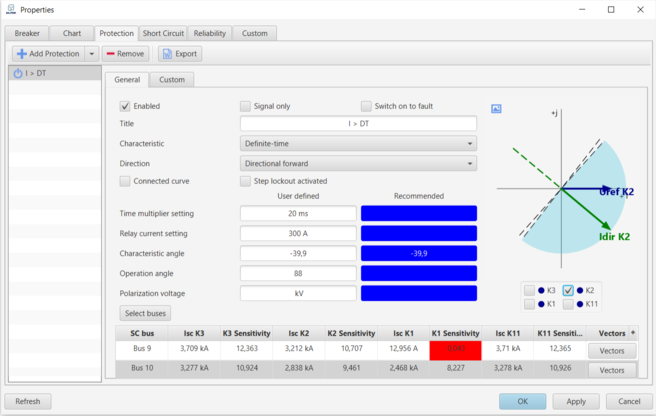656x416 pixels.
Task: Switch to the Chart tab
Action: pos(72,33)
